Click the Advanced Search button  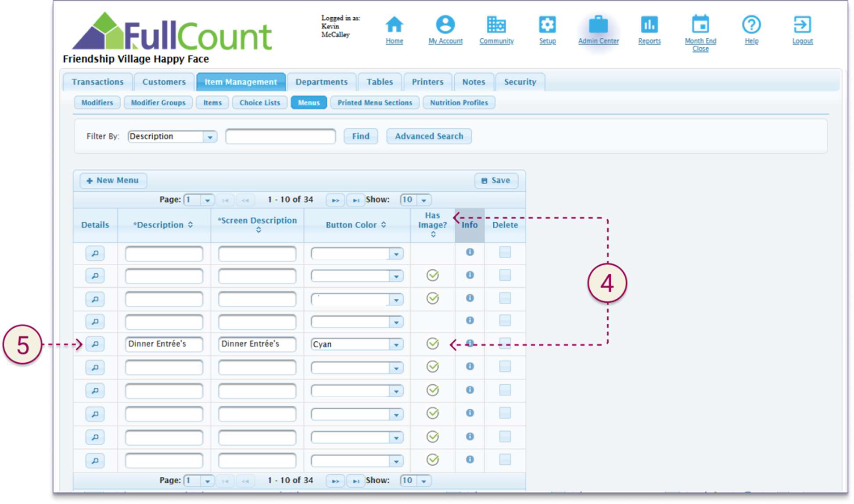pyautogui.click(x=428, y=136)
